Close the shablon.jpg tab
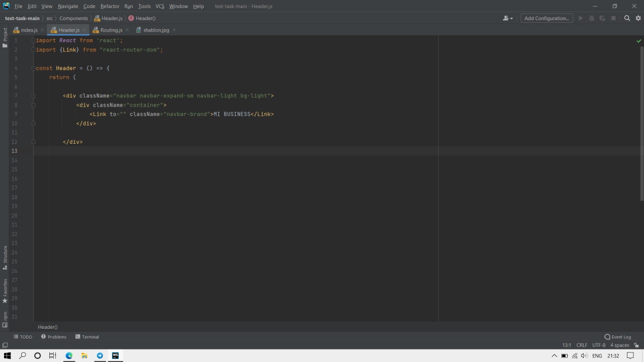 point(174,30)
